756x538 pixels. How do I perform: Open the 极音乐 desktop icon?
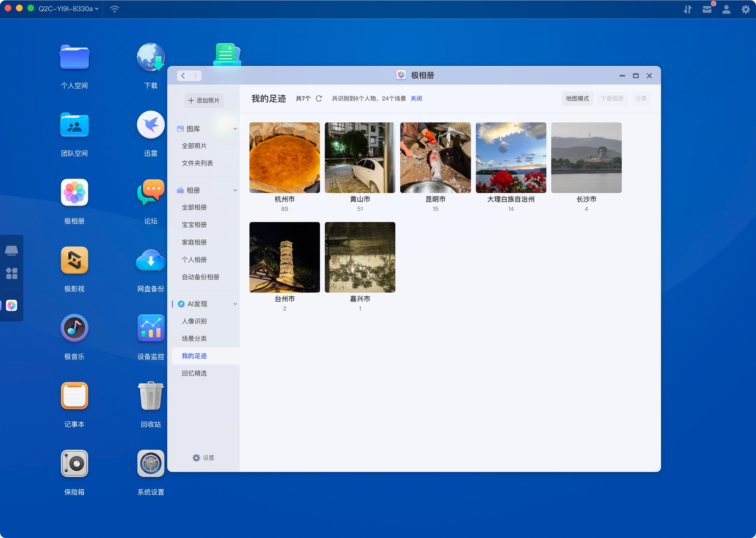click(x=74, y=328)
